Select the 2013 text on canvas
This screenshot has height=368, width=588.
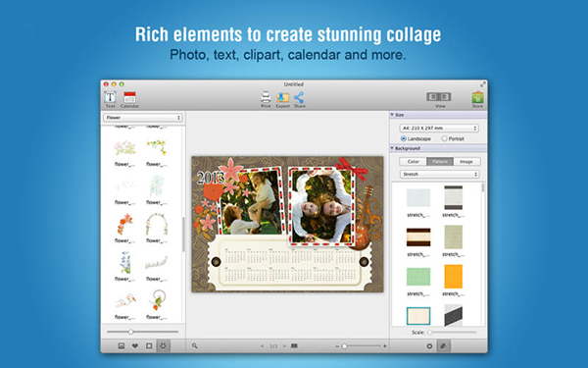point(210,178)
